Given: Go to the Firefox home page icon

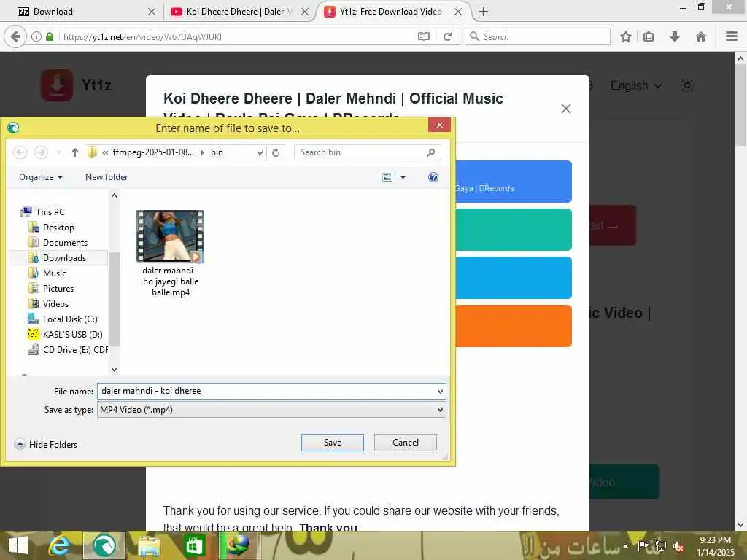Looking at the screenshot, I should point(701,36).
